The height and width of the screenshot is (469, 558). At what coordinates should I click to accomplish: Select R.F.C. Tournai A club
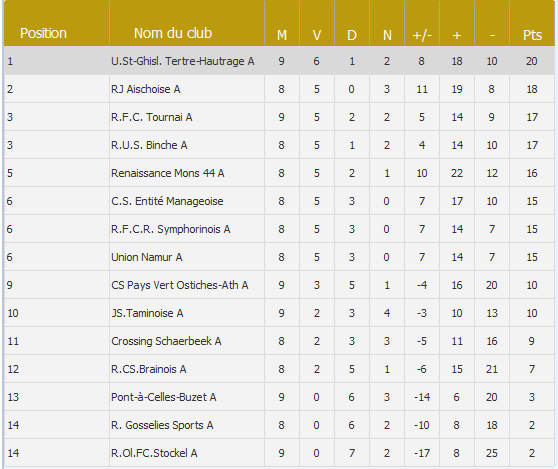[152, 117]
